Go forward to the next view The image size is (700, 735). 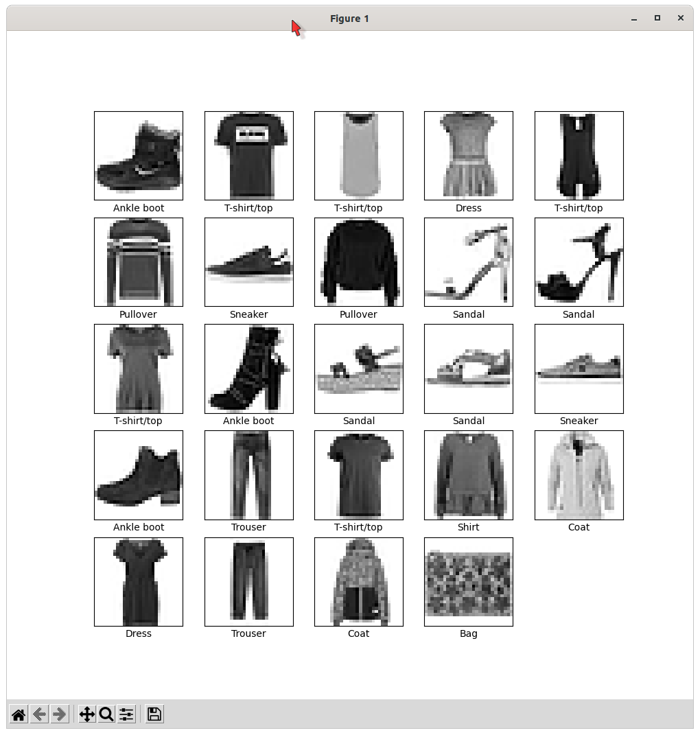tap(60, 714)
